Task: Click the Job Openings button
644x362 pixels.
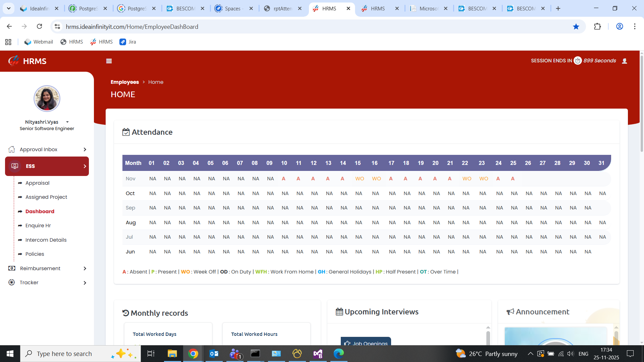Action: (366, 343)
